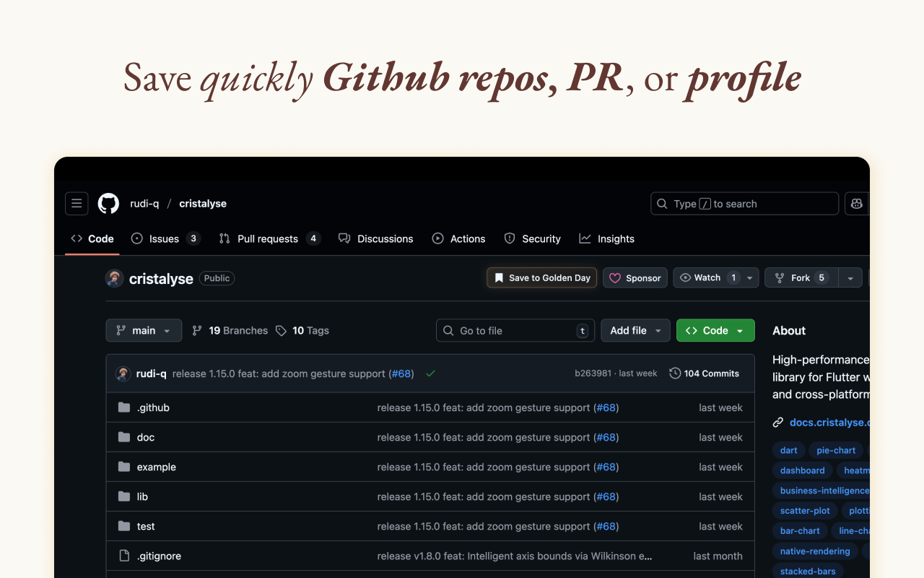
Task: Open the 104 Commits history link
Action: tap(705, 374)
